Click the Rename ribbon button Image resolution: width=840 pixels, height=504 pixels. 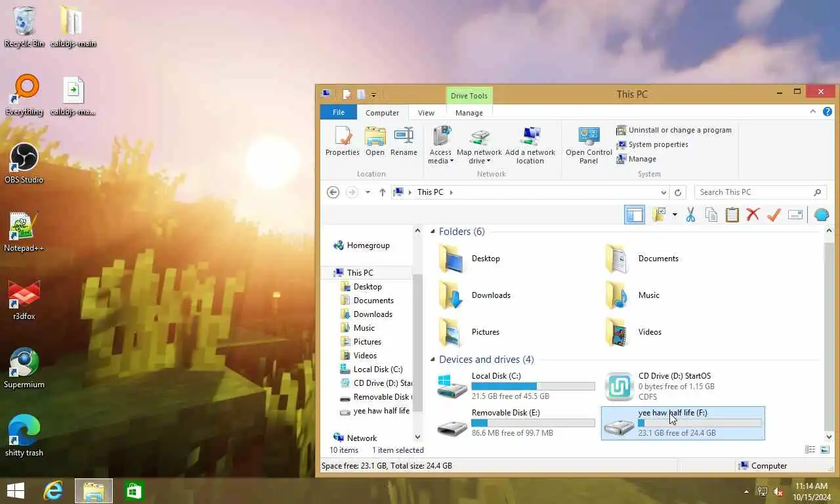[x=404, y=142]
